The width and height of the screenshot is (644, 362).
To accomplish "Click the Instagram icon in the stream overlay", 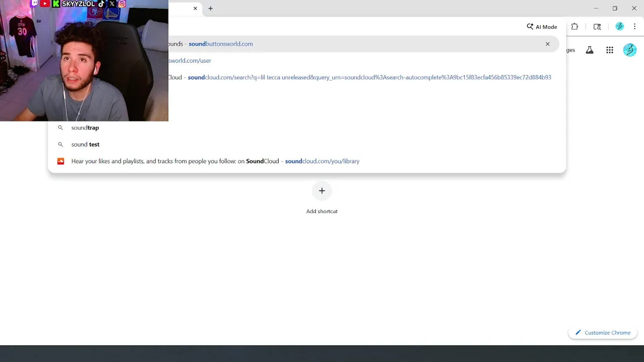I will click(122, 4).
